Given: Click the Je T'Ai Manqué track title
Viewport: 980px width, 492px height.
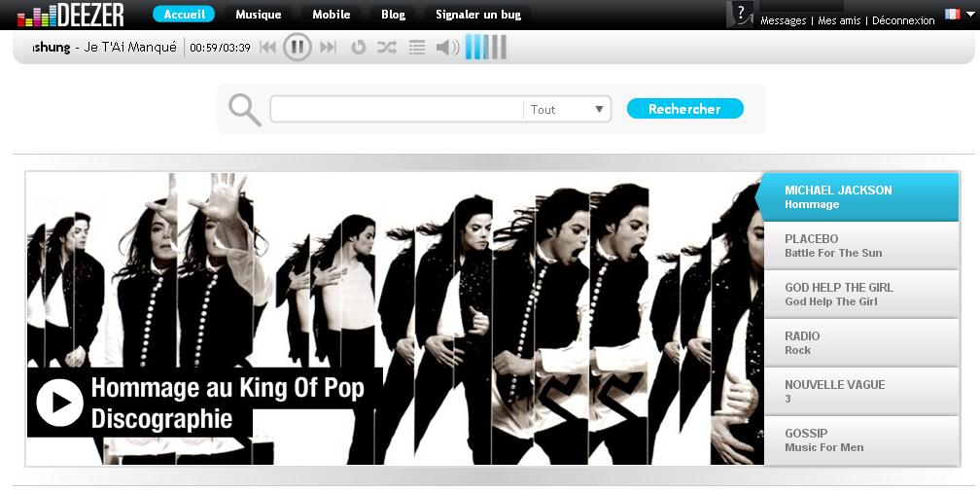Looking at the screenshot, I should point(130,48).
